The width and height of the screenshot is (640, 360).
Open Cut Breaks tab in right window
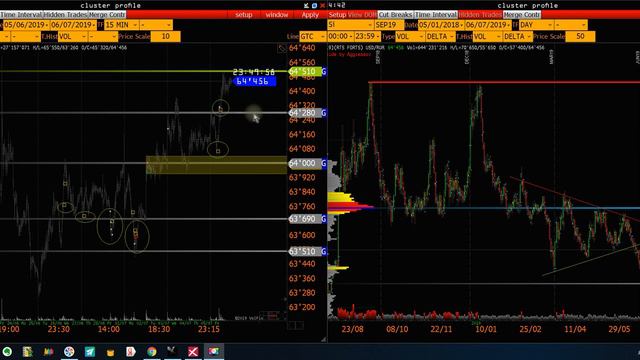[396, 15]
